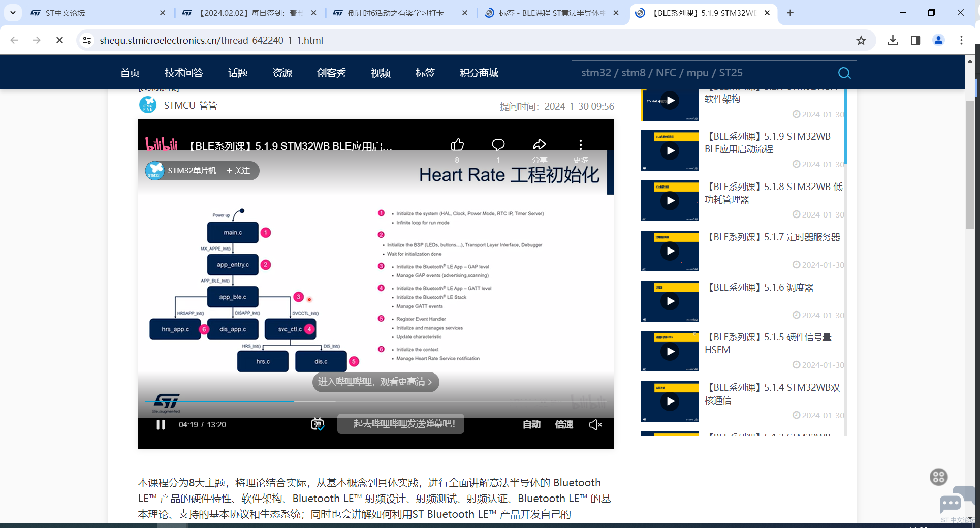Open the 积分商城 nav item
Image resolution: width=980 pixels, height=528 pixels.
479,73
